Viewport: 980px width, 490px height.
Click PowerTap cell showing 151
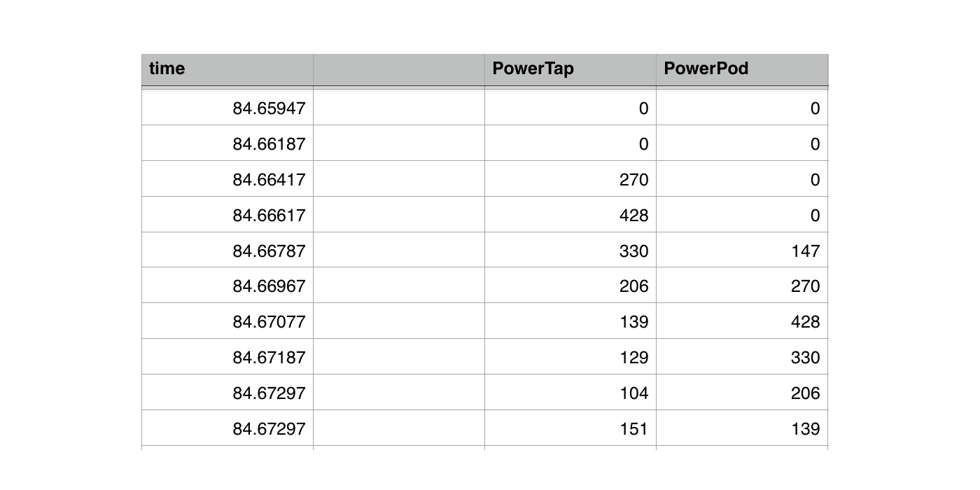570,428
